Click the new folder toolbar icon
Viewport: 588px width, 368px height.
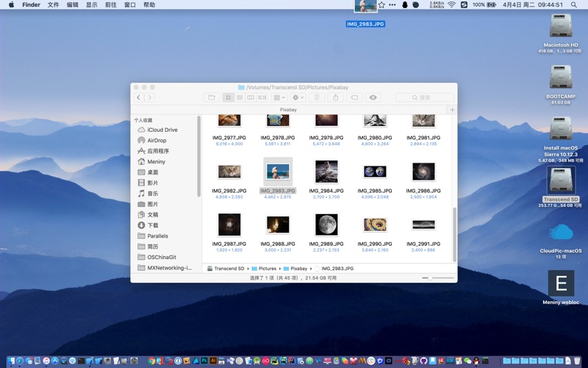(x=212, y=98)
